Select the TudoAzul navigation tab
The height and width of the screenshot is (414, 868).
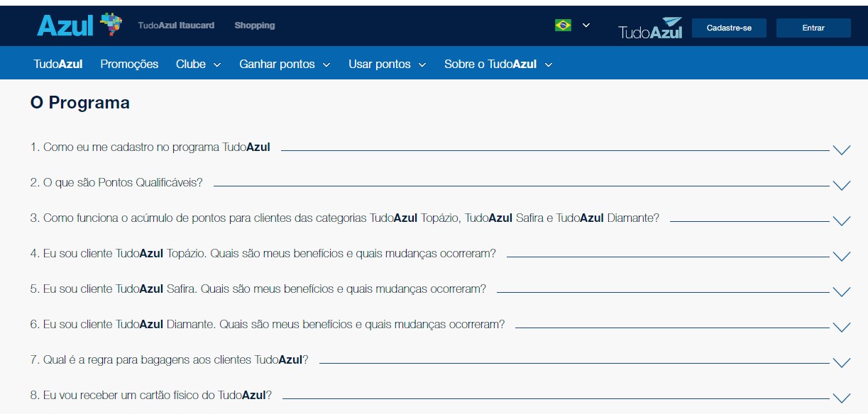(57, 64)
